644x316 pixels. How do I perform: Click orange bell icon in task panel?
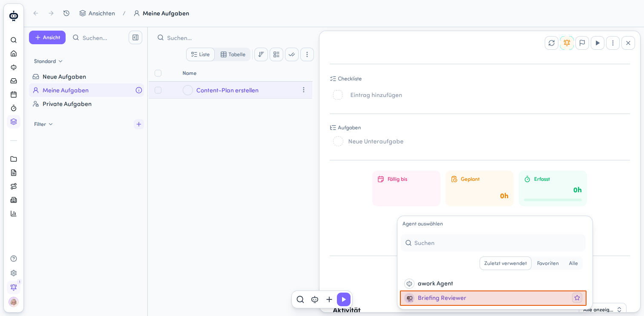(x=567, y=43)
